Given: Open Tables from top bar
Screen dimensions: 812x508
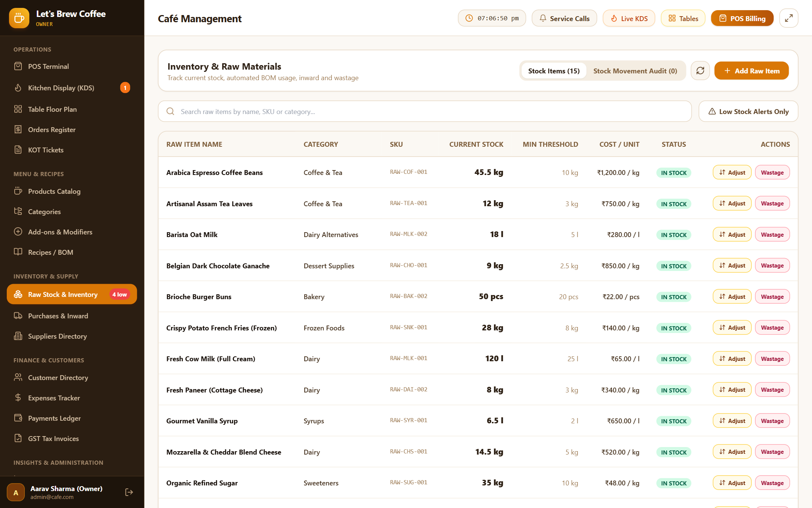Looking at the screenshot, I should tap(683, 18).
